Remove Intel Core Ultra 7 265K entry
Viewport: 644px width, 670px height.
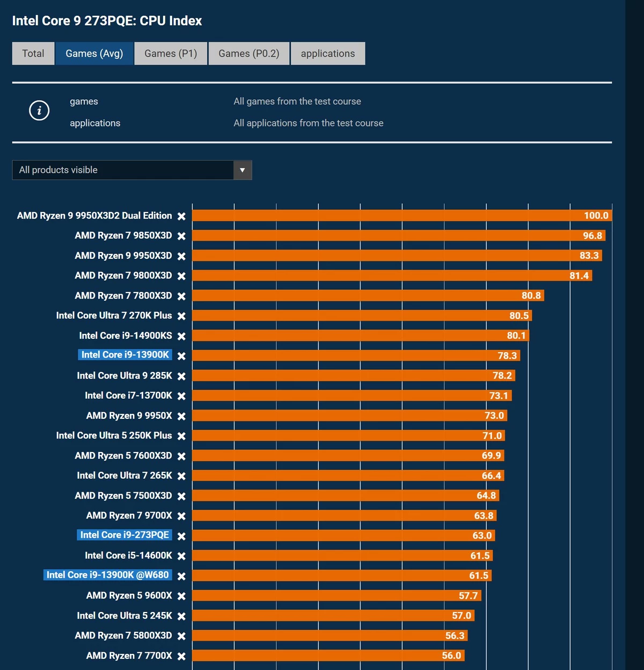point(181,476)
